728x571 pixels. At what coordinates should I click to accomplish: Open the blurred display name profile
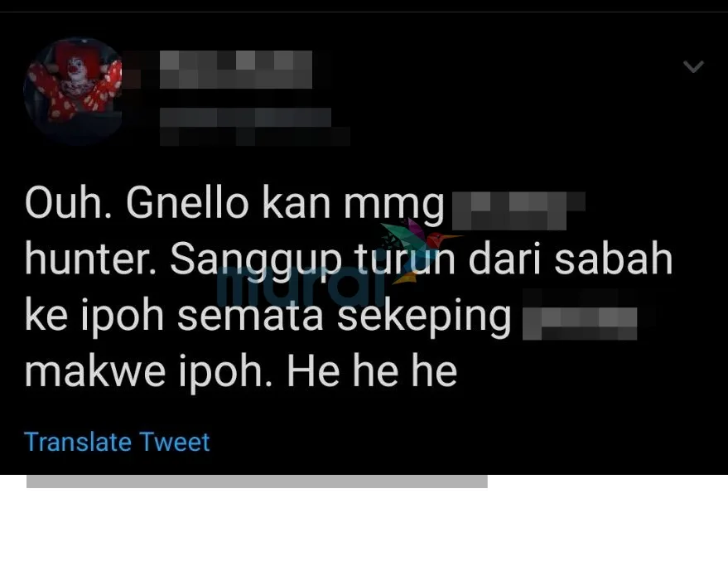click(x=236, y=70)
